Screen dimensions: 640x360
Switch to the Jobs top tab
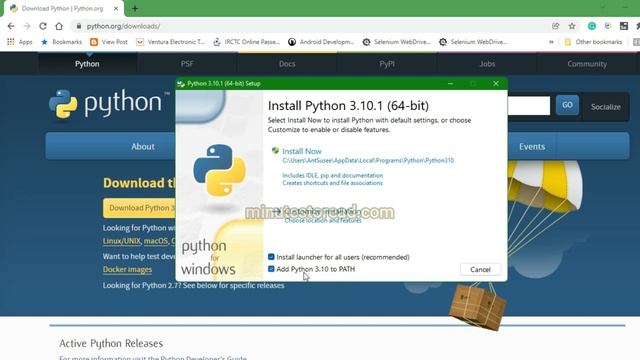487,64
